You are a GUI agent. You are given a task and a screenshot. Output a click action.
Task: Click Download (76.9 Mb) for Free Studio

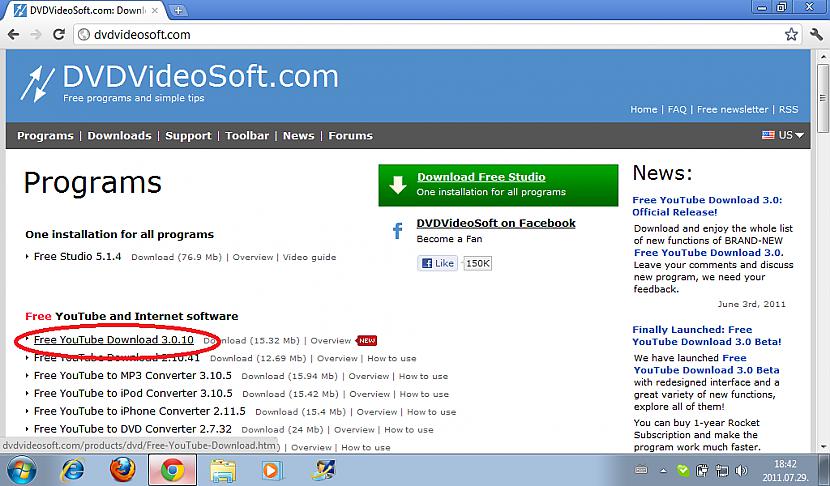[176, 257]
